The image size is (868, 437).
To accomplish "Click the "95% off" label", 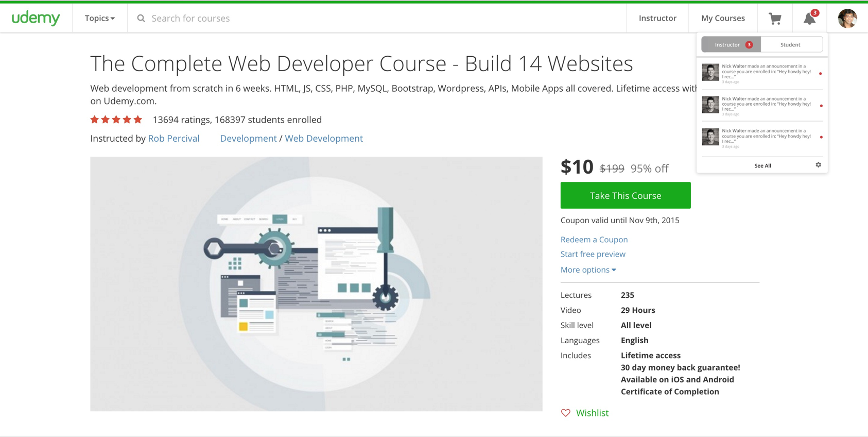I will coord(650,169).
